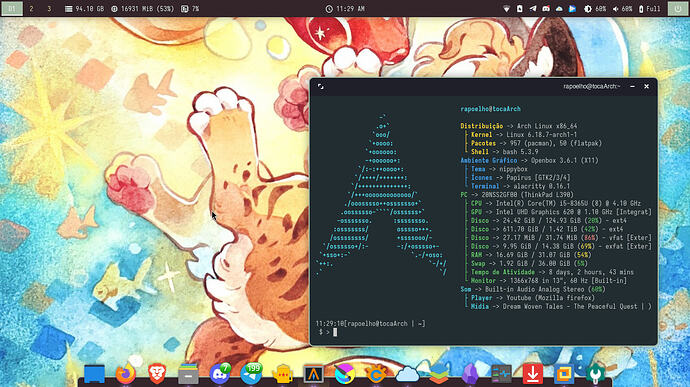Open Discord with 7 notifications in dock
Screen dimensions: 690x387
[220, 374]
